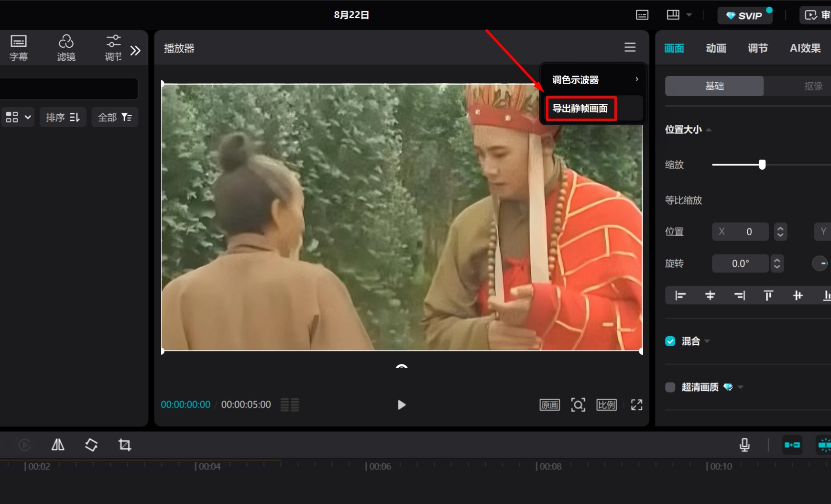Click the rotate icon in timeline toolbar
Image resolution: width=831 pixels, height=504 pixels.
pos(91,445)
